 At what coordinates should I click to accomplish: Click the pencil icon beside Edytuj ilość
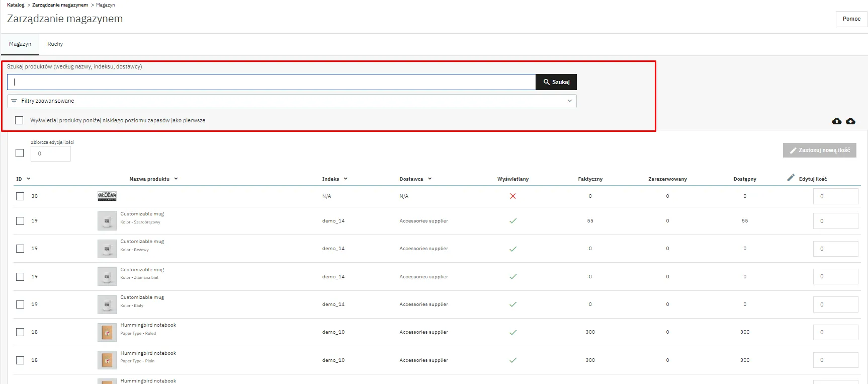(x=791, y=178)
